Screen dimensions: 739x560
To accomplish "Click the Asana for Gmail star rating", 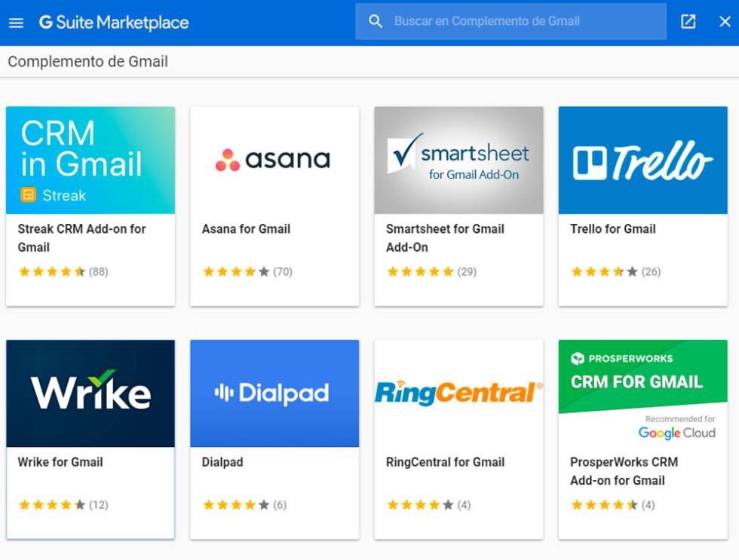I will point(236,272).
